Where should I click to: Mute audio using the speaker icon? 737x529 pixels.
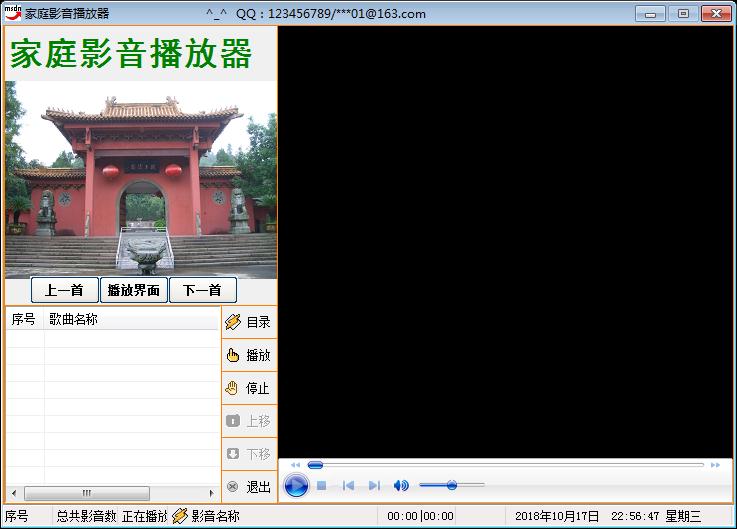tap(401, 485)
